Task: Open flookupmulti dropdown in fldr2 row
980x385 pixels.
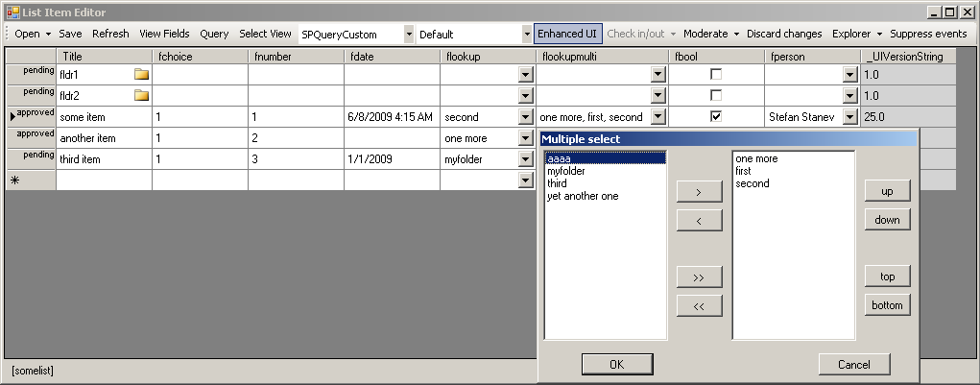Action: [x=658, y=96]
